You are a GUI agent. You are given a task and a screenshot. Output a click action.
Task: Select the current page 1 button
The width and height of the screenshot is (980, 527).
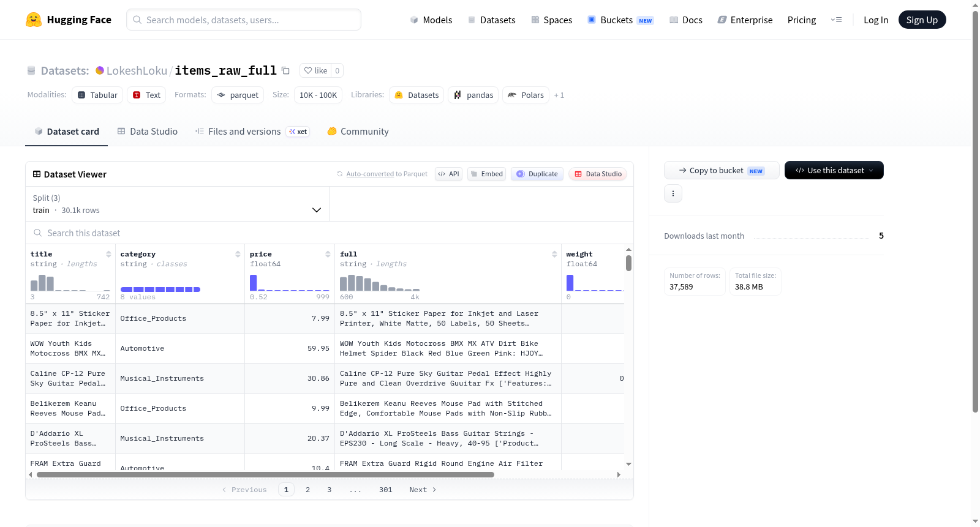pyautogui.click(x=286, y=490)
